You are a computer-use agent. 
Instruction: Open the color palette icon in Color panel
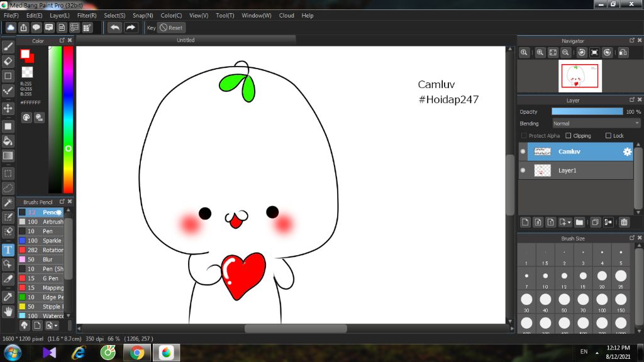pyautogui.click(x=26, y=118)
